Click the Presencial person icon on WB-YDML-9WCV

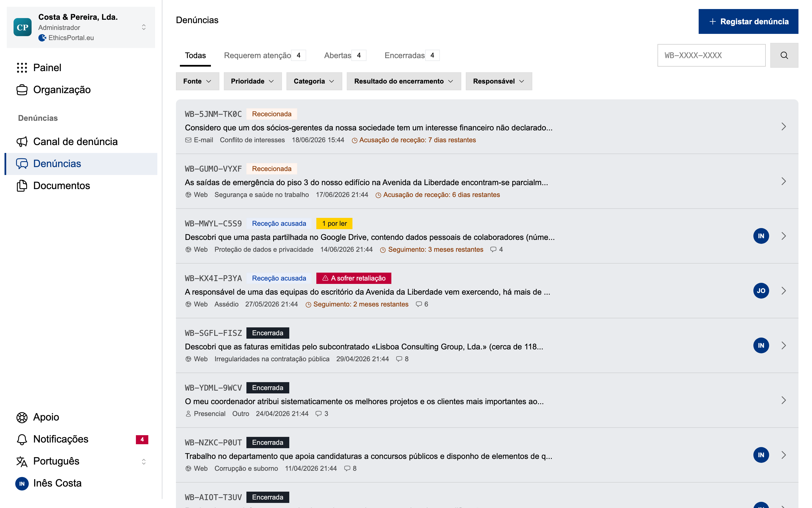tap(188, 414)
